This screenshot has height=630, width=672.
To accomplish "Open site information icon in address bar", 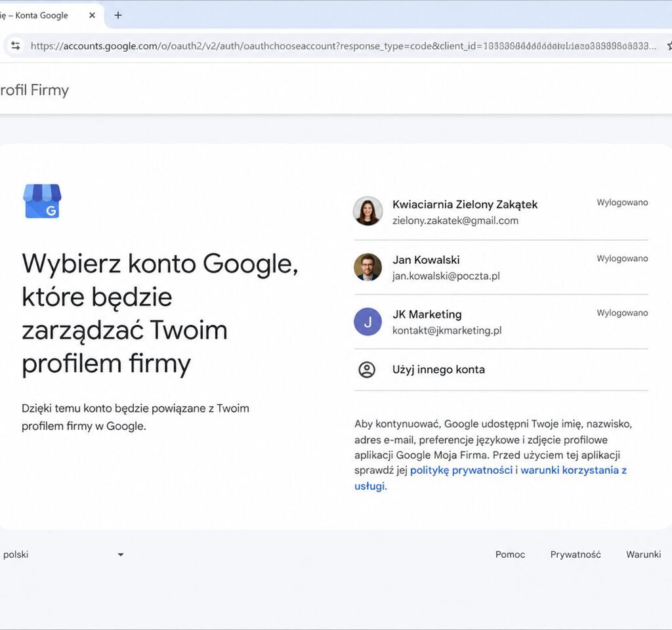I will tap(16, 46).
